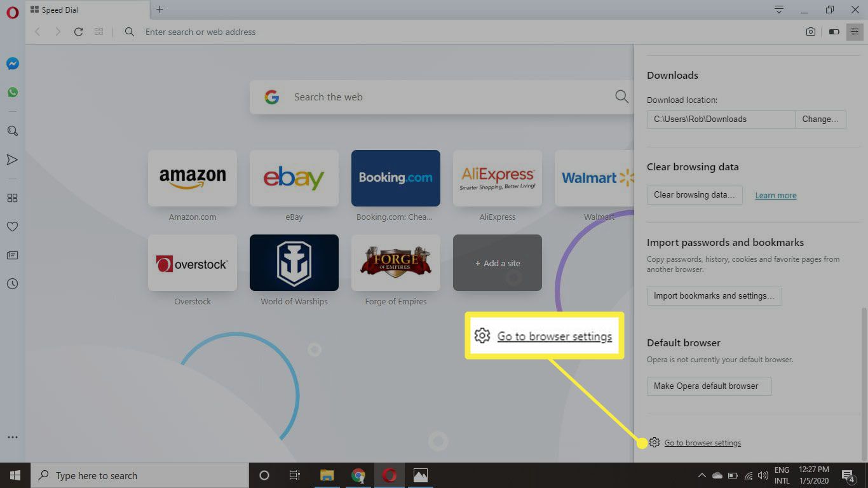The image size is (868, 488).
Task: Open the tab menu icon in title bar
Action: [779, 10]
